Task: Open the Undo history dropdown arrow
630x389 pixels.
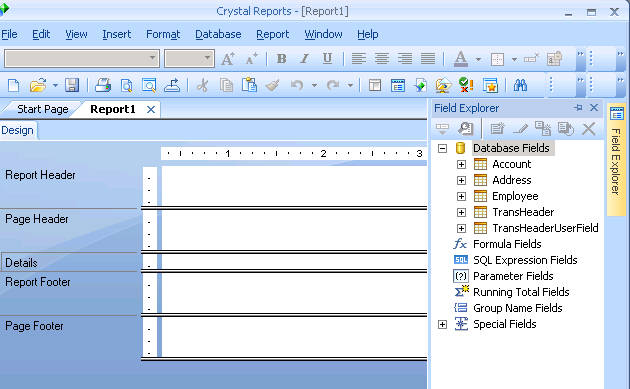Action: pyautogui.click(x=314, y=85)
